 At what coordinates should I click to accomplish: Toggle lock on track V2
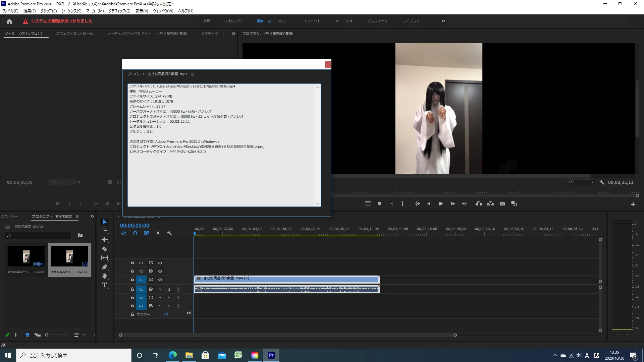point(132,271)
